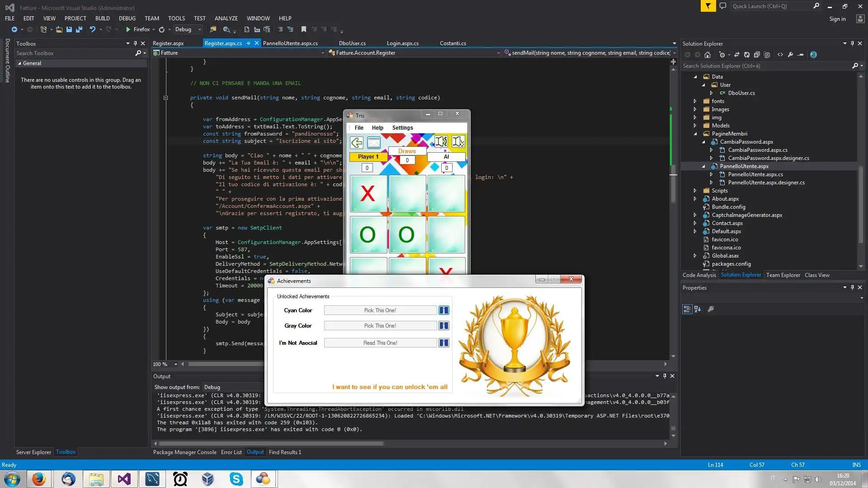Click the Read This One! button
868x488 pixels.
point(380,343)
